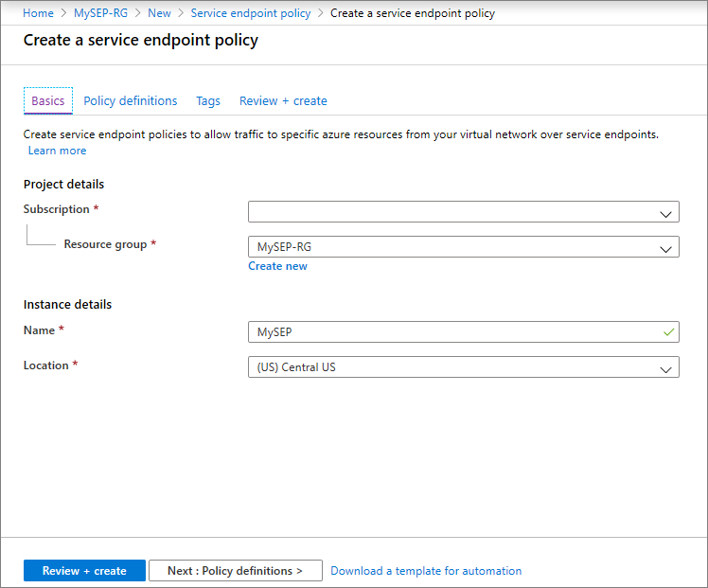Select the Basics tab

48,101
